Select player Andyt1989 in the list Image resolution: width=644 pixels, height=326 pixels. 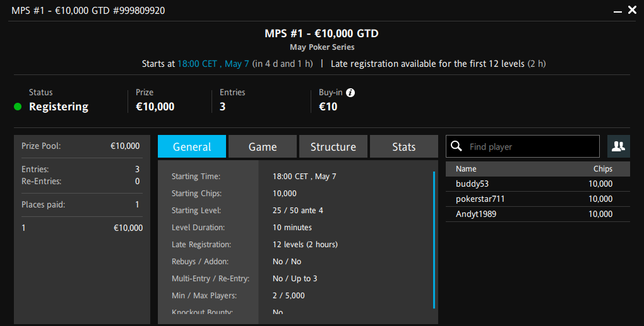point(538,214)
